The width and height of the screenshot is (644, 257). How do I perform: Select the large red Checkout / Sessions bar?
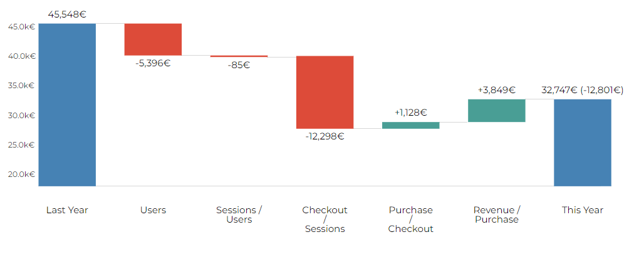pos(325,92)
